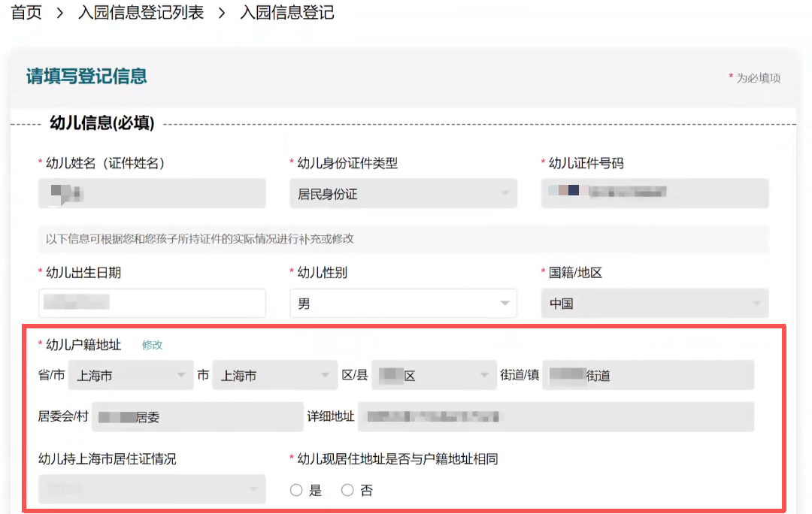The image size is (812, 514).
Task: Click the 详细地址 input field
Action: coord(556,416)
